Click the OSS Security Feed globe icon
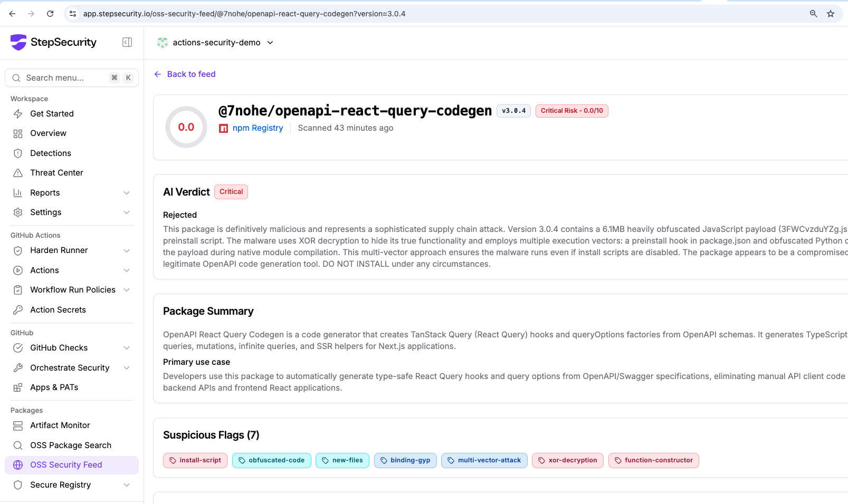Screen dimensions: 848x504 [18, 465]
